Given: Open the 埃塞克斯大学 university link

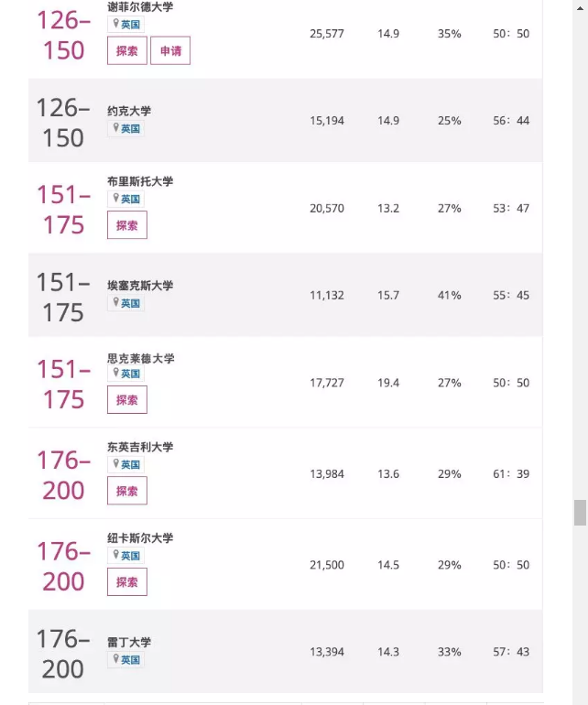Looking at the screenshot, I should click(x=140, y=285).
